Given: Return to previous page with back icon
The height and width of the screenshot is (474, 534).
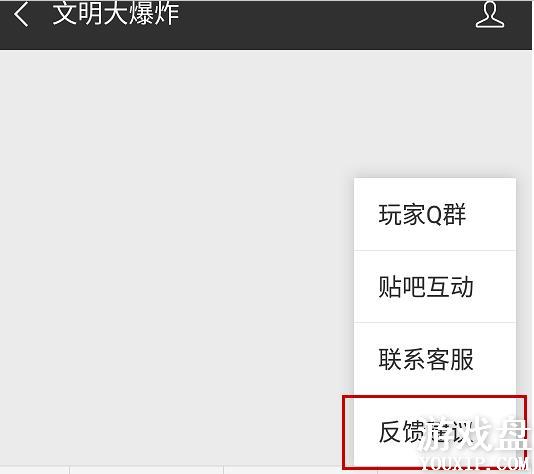Looking at the screenshot, I should click(21, 15).
